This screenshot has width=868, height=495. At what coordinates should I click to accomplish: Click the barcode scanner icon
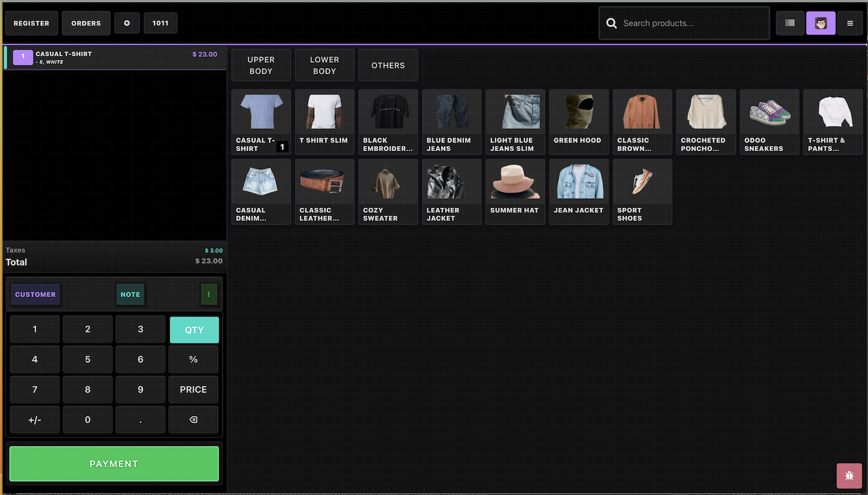790,23
